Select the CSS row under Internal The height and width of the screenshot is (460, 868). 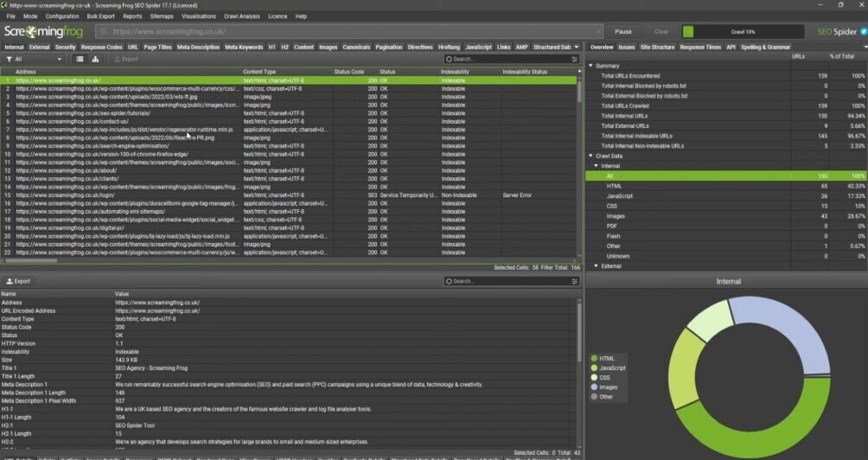point(725,206)
